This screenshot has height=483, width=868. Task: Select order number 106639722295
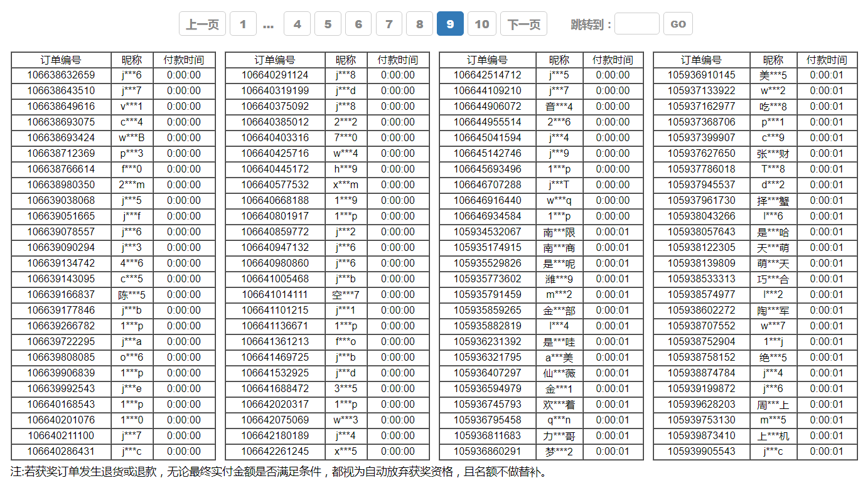pos(61,342)
